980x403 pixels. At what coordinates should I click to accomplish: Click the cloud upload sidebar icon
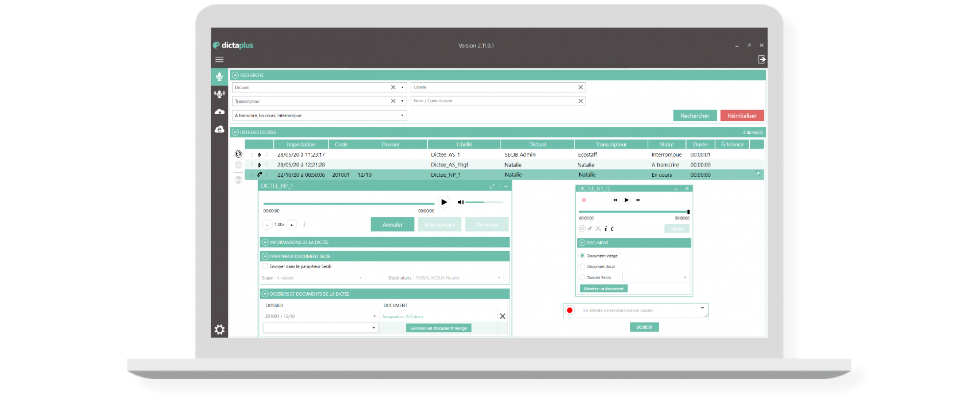[219, 112]
